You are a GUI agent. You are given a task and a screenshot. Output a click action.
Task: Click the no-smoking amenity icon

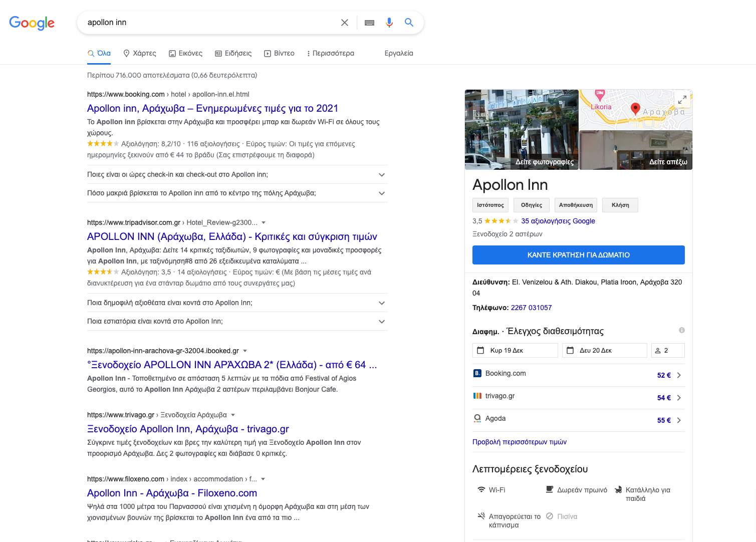(481, 516)
